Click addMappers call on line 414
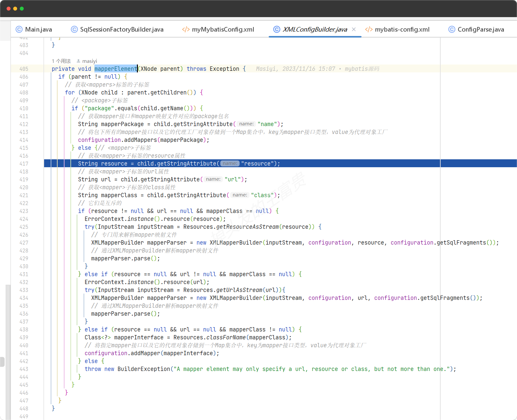The height and width of the screenshot is (420, 517). click(141, 140)
